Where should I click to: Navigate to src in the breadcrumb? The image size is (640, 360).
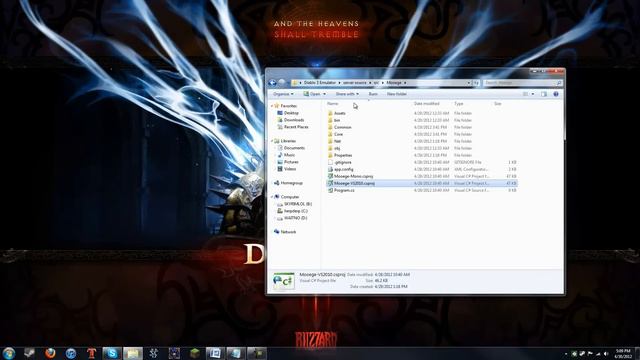pyautogui.click(x=376, y=83)
